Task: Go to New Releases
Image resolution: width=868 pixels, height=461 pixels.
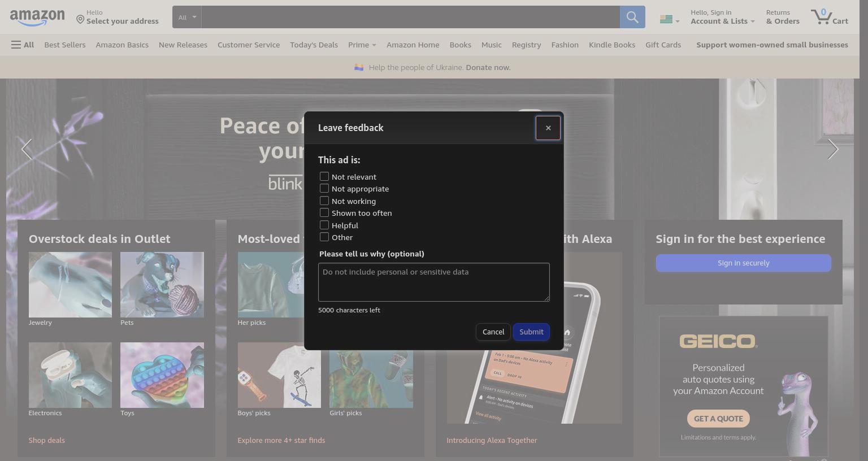Action: coord(183,45)
